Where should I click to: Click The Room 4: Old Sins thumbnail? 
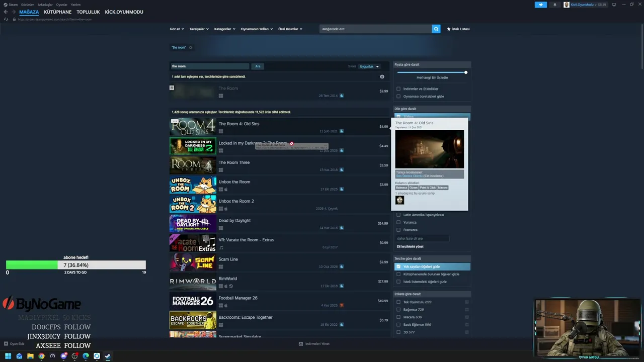pyautogui.click(x=193, y=127)
